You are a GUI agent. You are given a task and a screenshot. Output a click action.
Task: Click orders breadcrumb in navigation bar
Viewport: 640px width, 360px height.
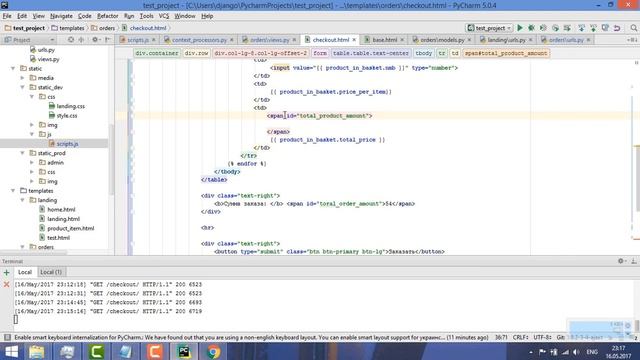tap(103, 28)
